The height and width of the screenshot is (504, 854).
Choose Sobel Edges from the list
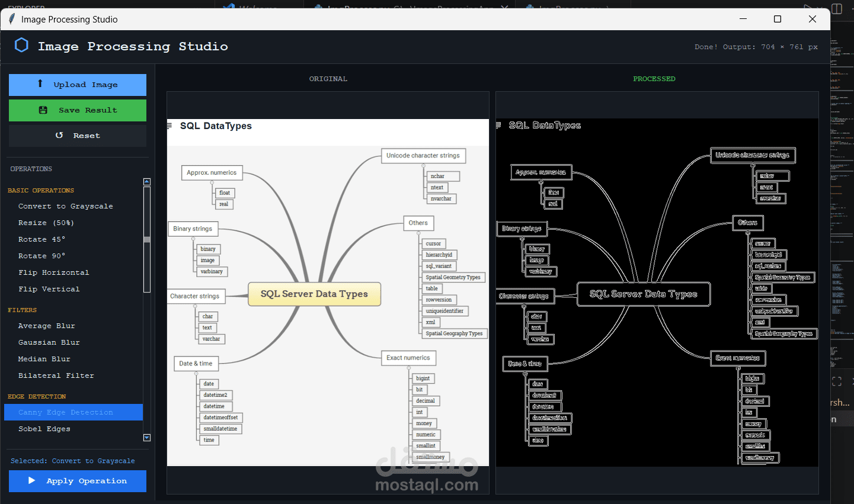click(73, 429)
